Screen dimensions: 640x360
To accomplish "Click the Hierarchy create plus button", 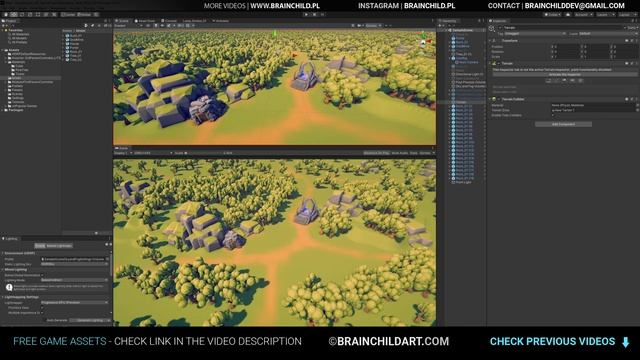I will tap(441, 25).
